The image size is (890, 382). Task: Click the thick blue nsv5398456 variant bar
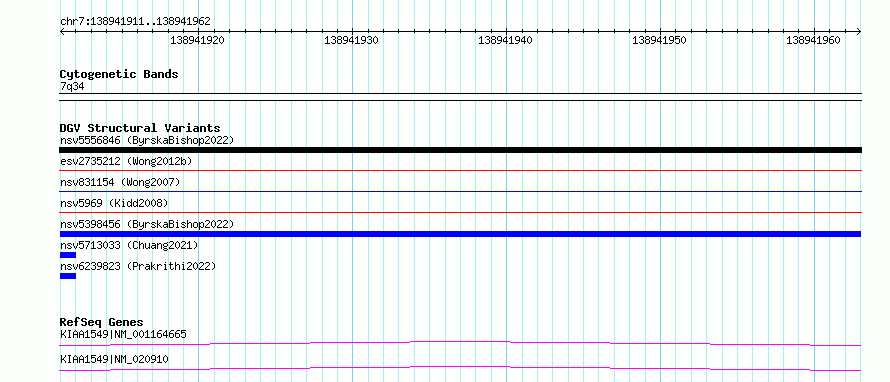(460, 234)
